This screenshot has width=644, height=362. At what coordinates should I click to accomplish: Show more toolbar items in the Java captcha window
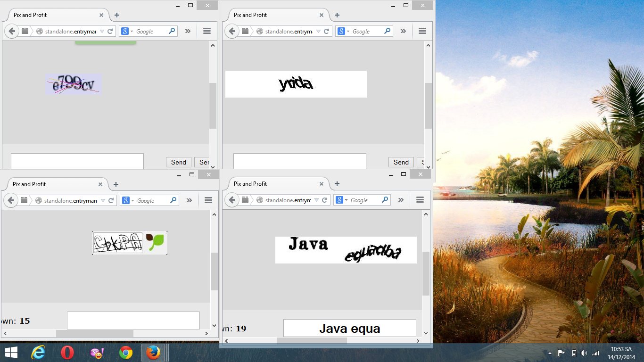tap(401, 200)
